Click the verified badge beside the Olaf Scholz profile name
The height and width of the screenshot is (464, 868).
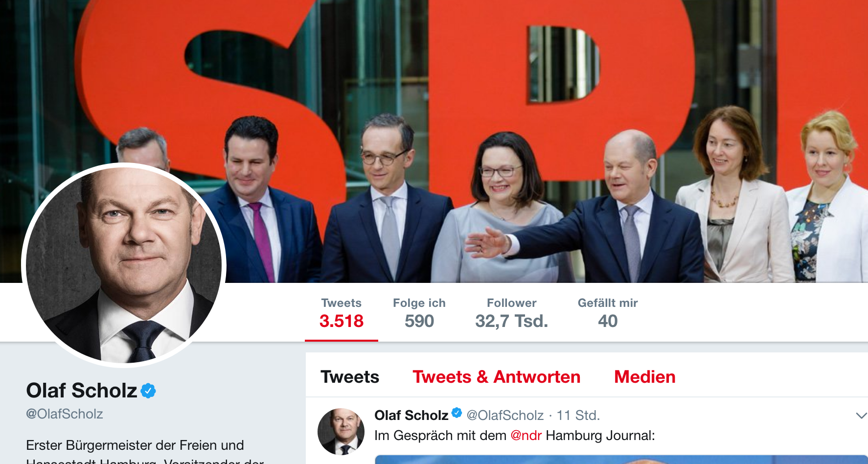pyautogui.click(x=148, y=391)
